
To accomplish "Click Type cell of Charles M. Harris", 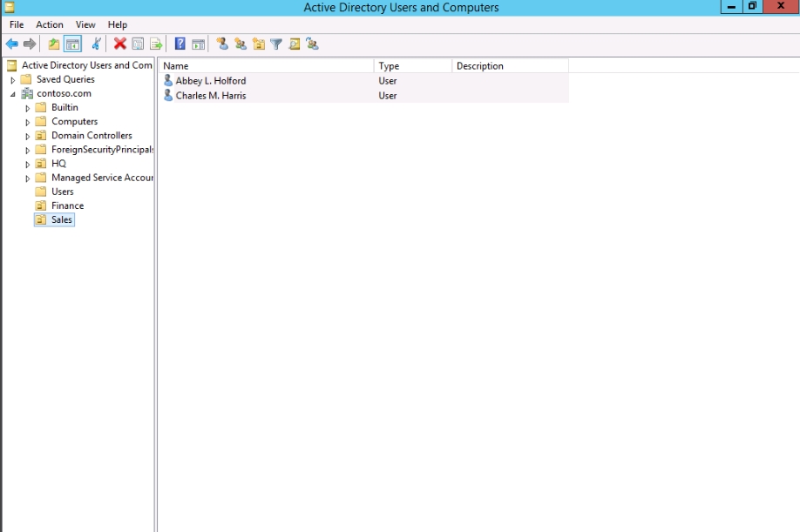I will point(388,95).
